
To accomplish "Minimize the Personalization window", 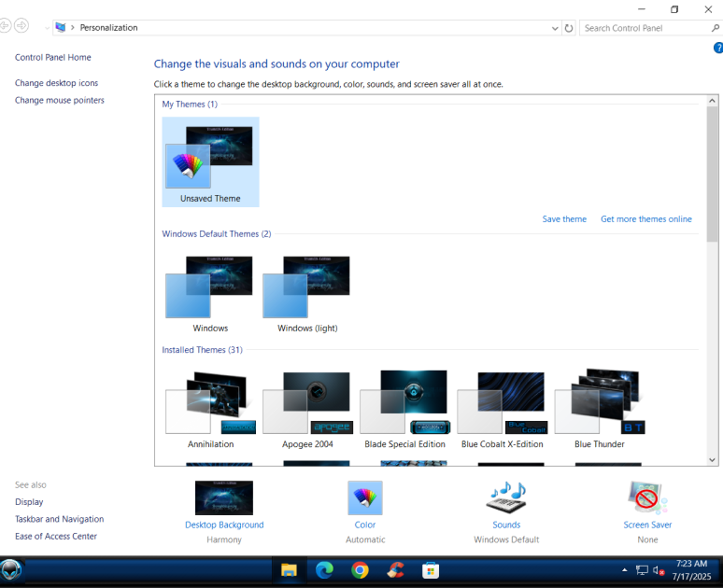I will click(x=642, y=9).
